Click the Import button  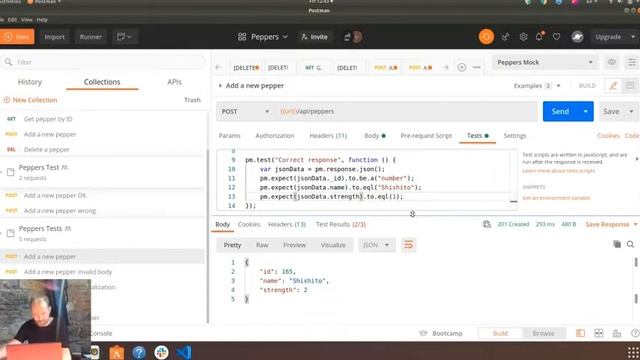click(54, 37)
